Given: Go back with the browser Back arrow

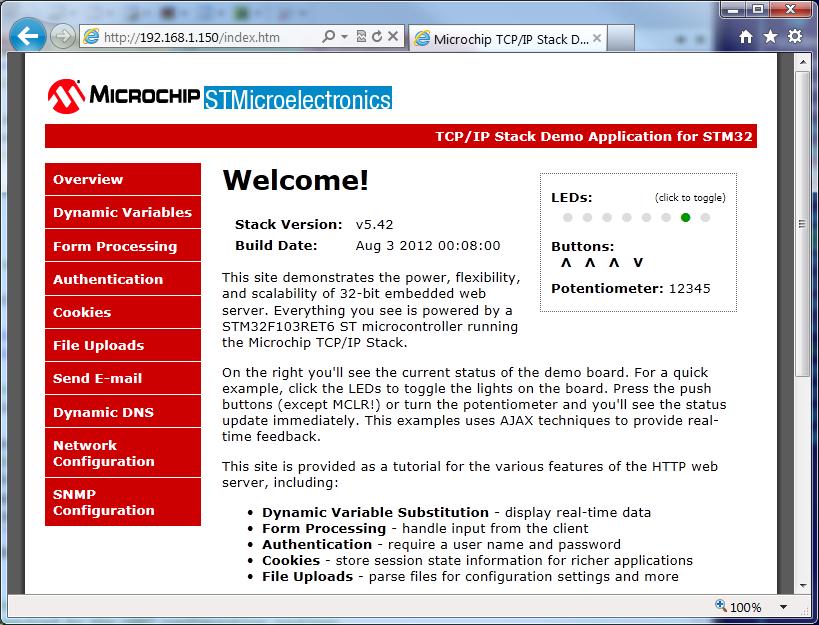Looking at the screenshot, I should click(27, 36).
